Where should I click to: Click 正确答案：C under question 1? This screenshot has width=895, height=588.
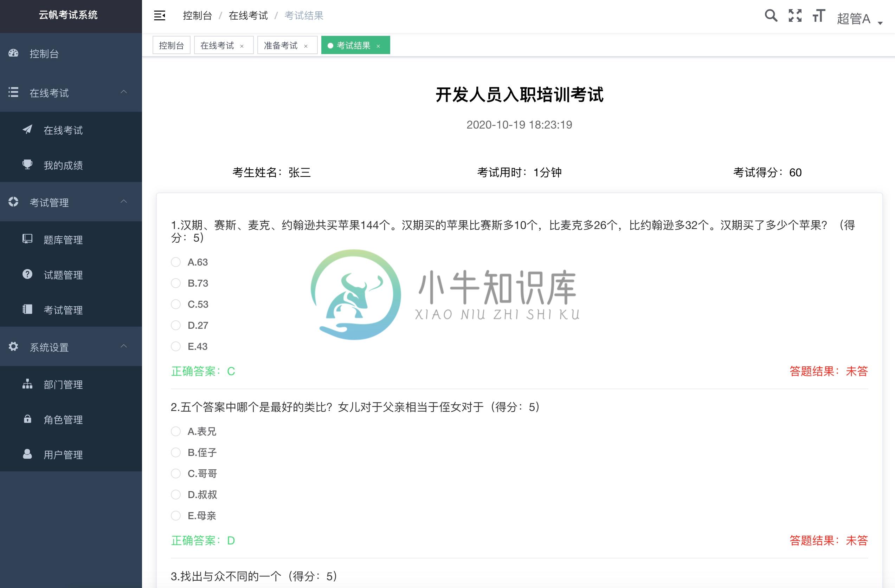point(203,371)
